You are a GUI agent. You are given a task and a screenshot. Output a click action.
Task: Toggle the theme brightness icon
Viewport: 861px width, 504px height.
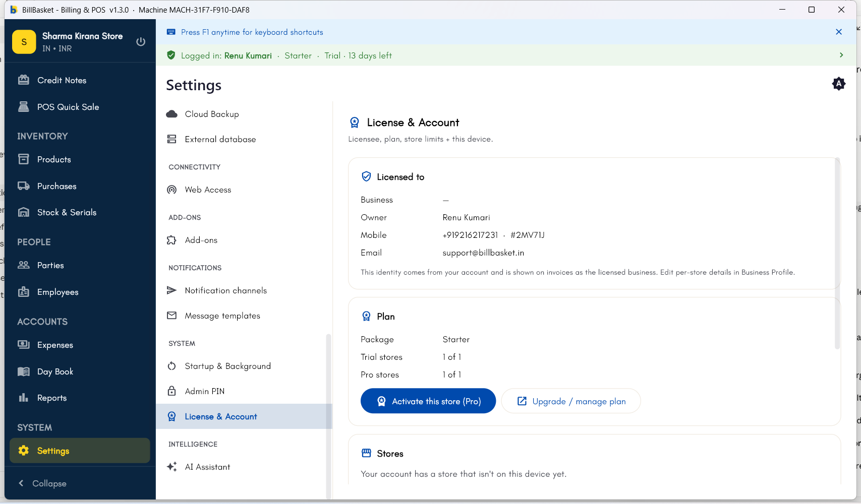click(x=839, y=84)
